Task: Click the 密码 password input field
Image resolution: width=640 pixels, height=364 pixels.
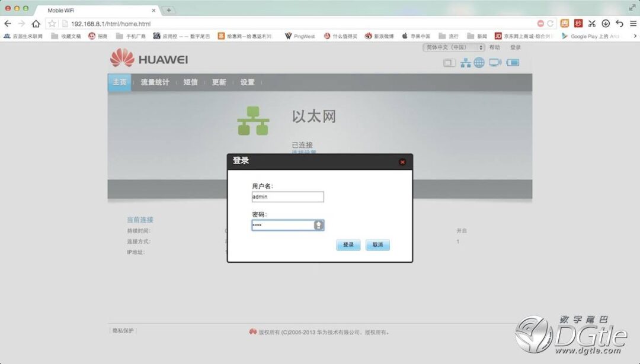Action: coord(288,225)
